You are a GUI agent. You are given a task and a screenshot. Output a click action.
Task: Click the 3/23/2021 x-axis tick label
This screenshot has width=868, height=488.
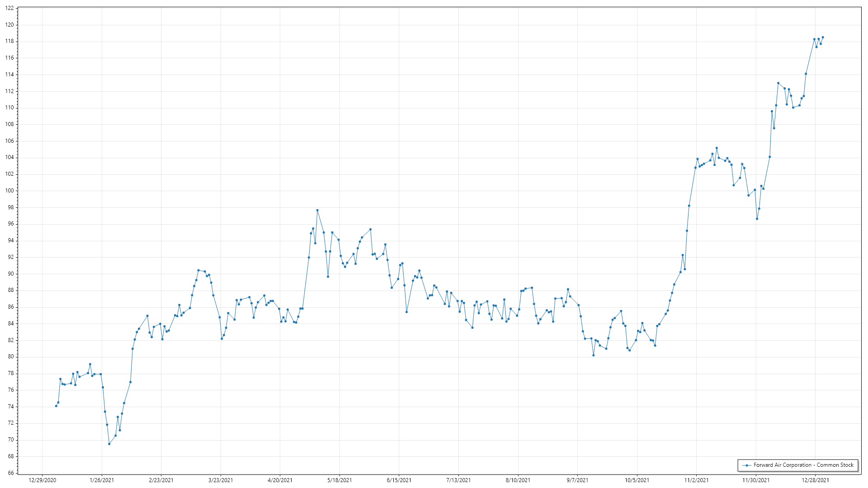(221, 480)
